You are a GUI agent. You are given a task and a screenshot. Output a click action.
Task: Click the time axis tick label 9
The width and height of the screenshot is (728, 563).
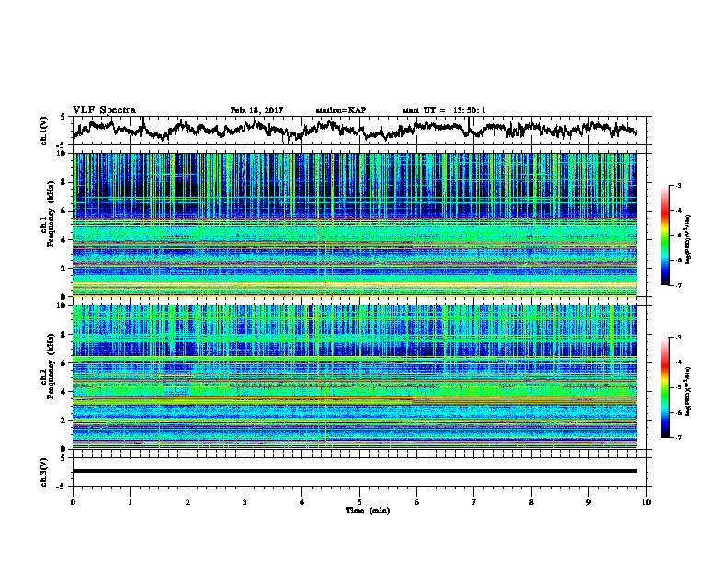pos(588,502)
